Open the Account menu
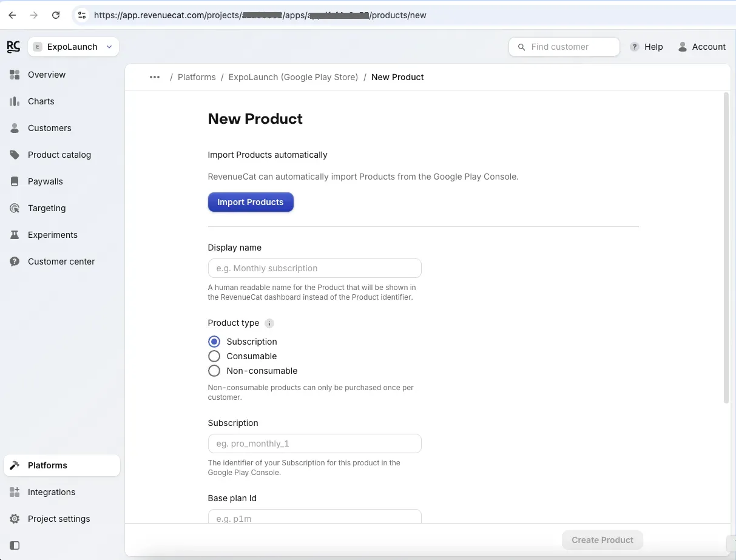 pyautogui.click(x=701, y=47)
